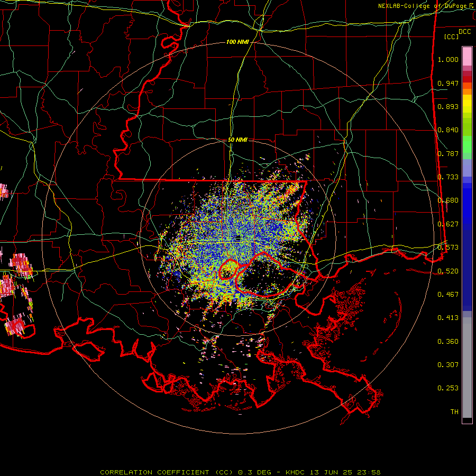Click the Correlation Coefficient caption at bottom
Image resolution: width=476 pixels, height=476 pixels.
tap(240, 472)
